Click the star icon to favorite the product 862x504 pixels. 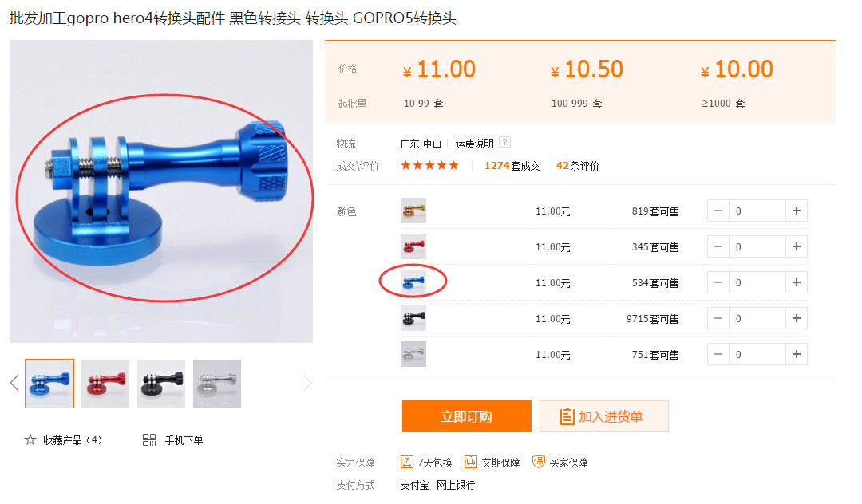[x=30, y=439]
